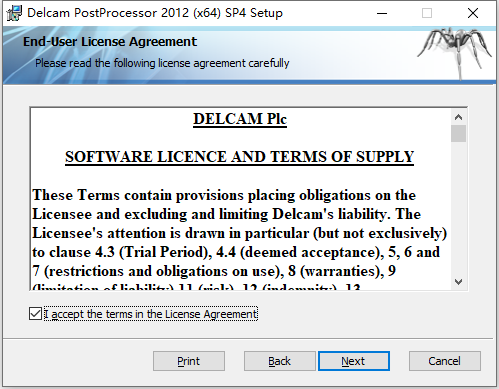Click the "End-User License Agreement" title

pyautogui.click(x=110, y=42)
